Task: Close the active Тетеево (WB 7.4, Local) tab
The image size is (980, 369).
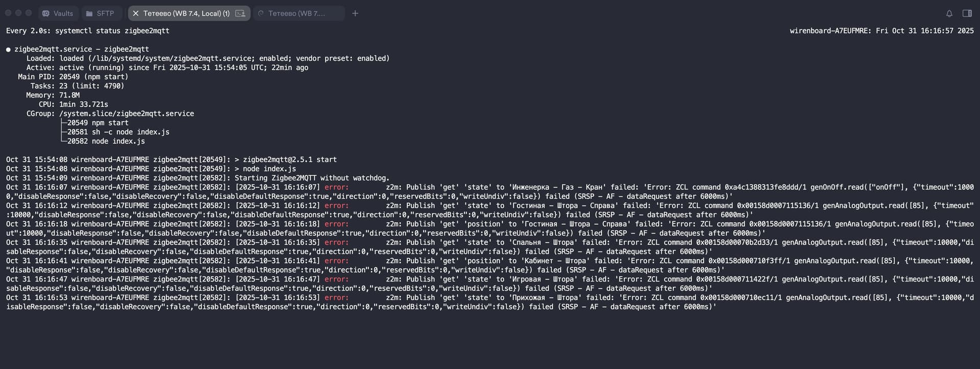Action: point(136,13)
